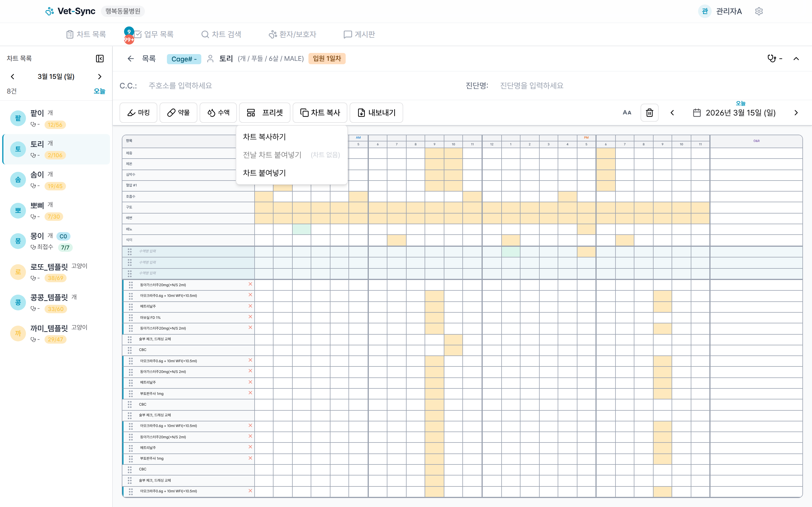This screenshot has height=507, width=812.
Task: Click the AA font size icon
Action: 627,113
